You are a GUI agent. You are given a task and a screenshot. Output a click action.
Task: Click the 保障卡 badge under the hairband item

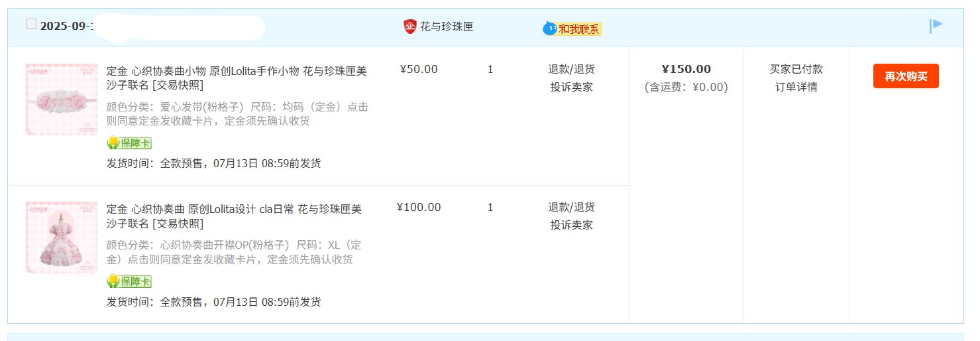coord(129,143)
